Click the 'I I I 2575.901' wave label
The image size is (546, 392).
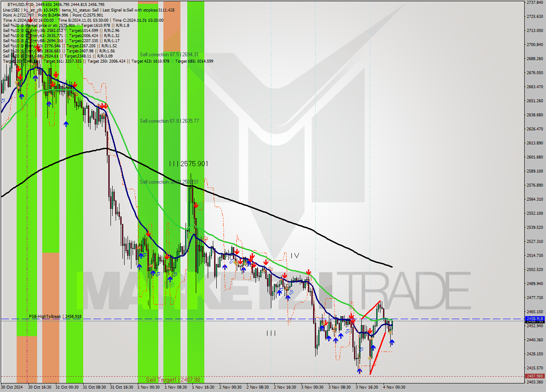(x=189, y=164)
